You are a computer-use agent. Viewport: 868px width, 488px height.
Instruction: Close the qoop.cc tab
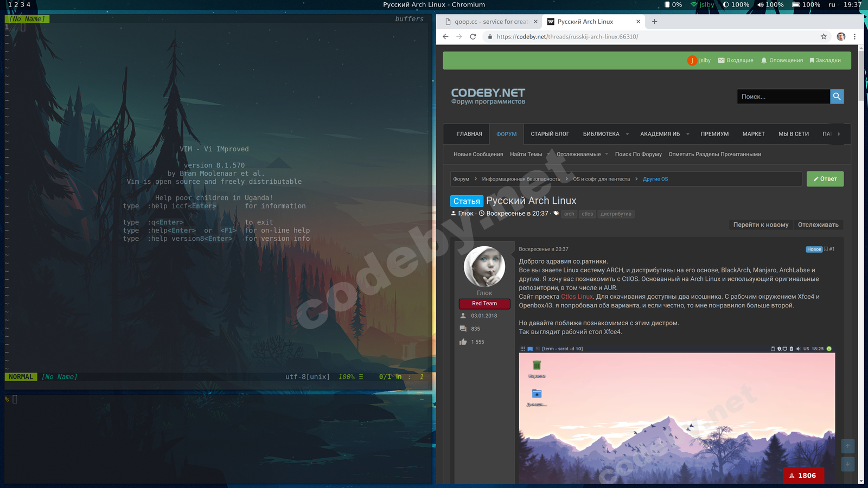[x=535, y=22]
